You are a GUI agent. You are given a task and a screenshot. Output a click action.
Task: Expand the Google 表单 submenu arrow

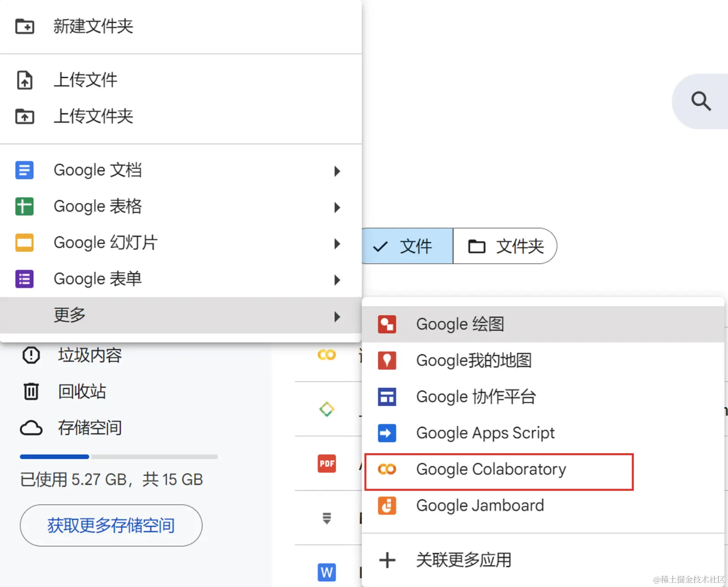(x=337, y=280)
